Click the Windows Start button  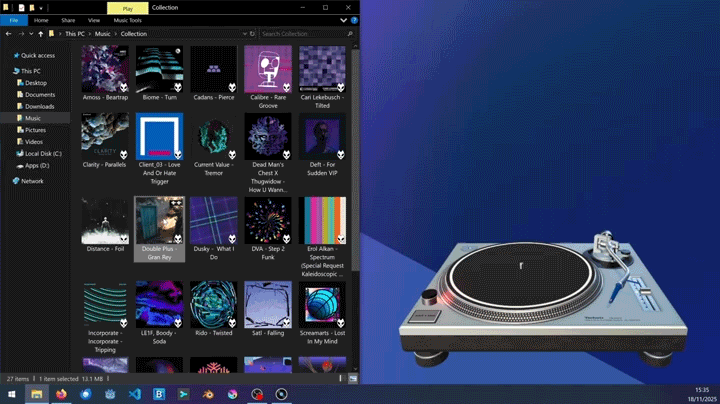click(12, 395)
